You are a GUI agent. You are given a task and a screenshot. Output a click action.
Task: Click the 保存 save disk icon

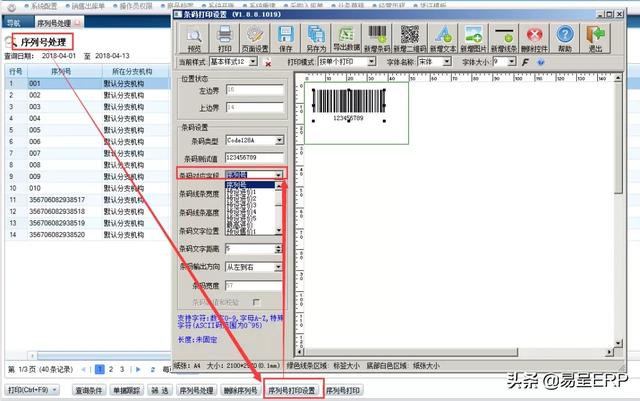point(287,39)
